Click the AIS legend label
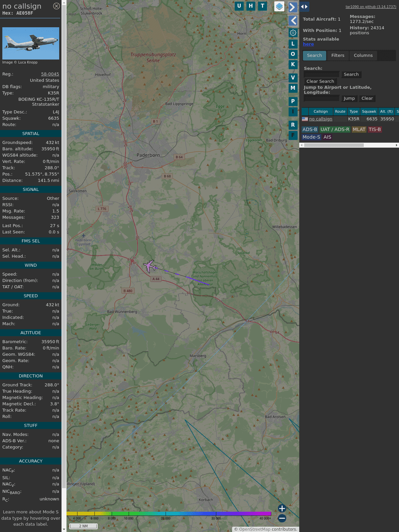The height and width of the screenshot is (532, 399). pyautogui.click(x=328, y=137)
